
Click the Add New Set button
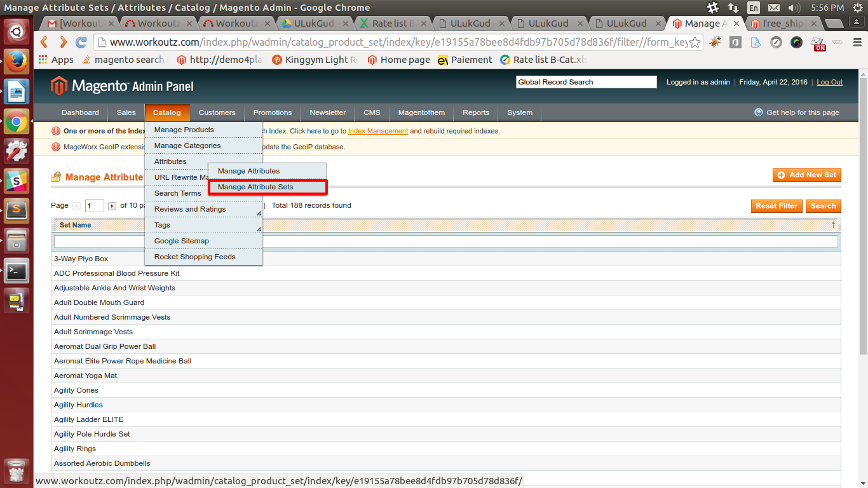tap(807, 175)
